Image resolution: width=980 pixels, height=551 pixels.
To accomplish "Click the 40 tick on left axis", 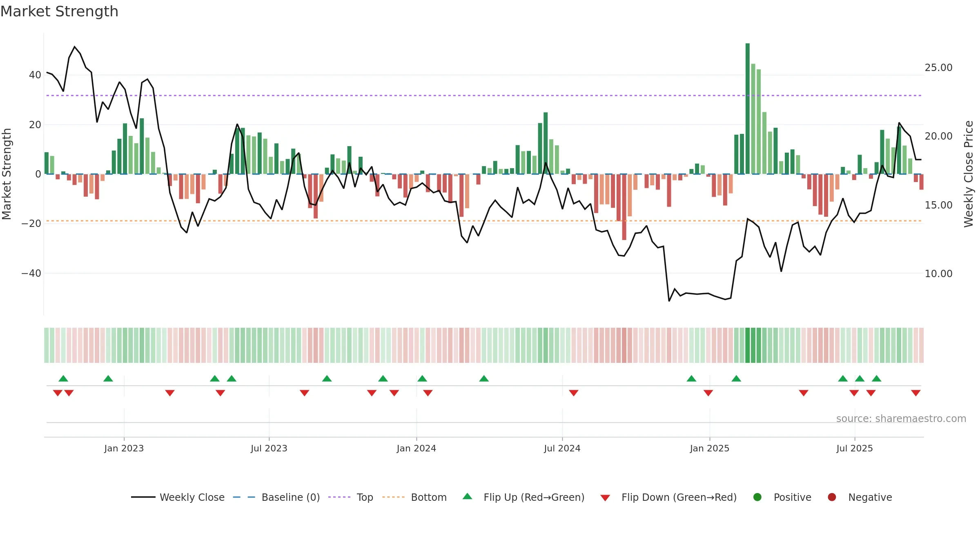I will coord(35,75).
